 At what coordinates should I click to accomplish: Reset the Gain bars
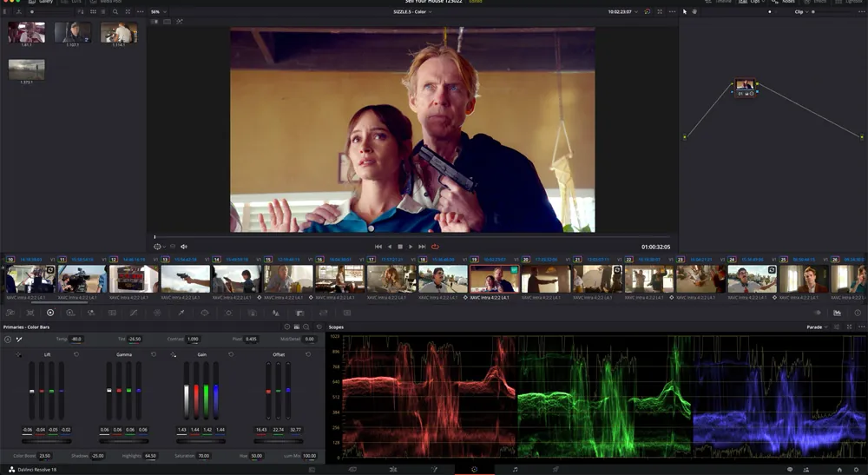pyautogui.click(x=231, y=354)
